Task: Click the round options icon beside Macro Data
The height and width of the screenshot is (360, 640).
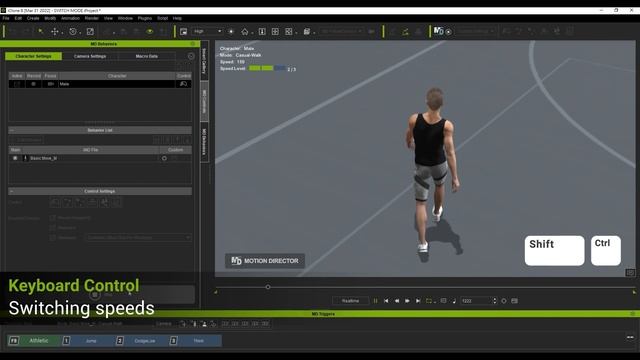Action: tap(191, 56)
